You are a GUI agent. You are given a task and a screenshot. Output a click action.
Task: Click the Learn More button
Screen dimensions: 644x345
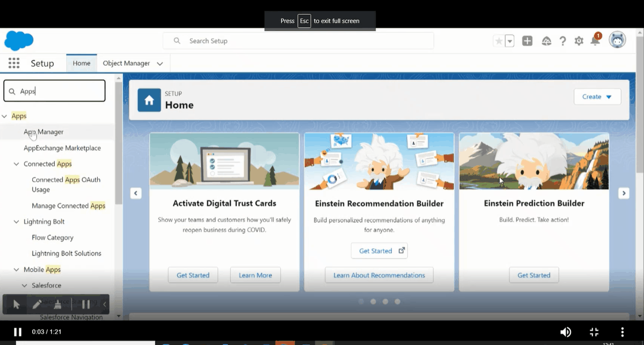pyautogui.click(x=256, y=275)
